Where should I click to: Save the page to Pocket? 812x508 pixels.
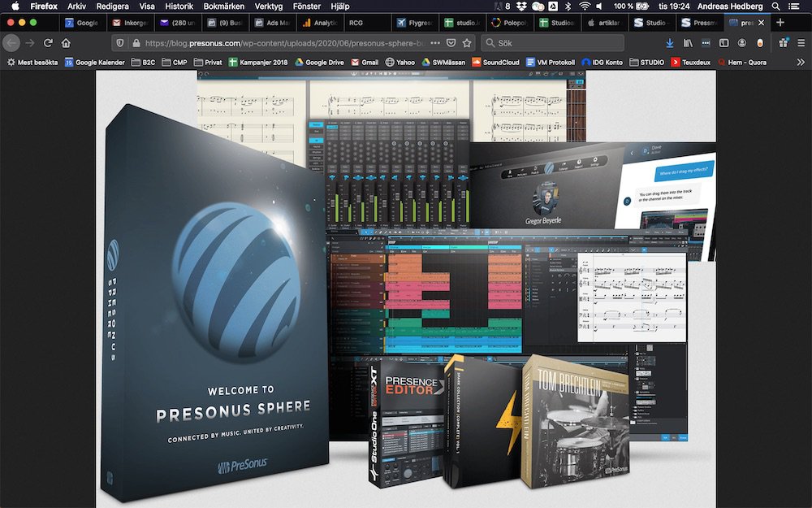[x=451, y=42]
